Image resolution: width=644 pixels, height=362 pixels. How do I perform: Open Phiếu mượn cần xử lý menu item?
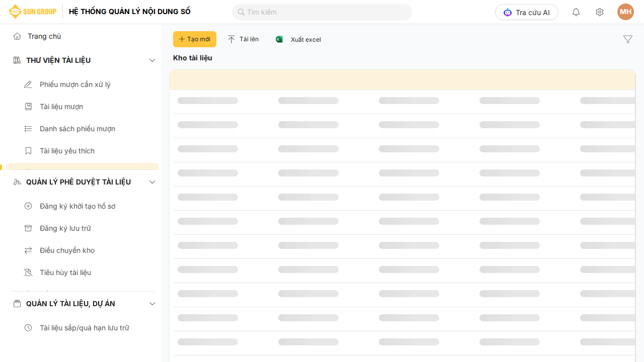pos(75,84)
